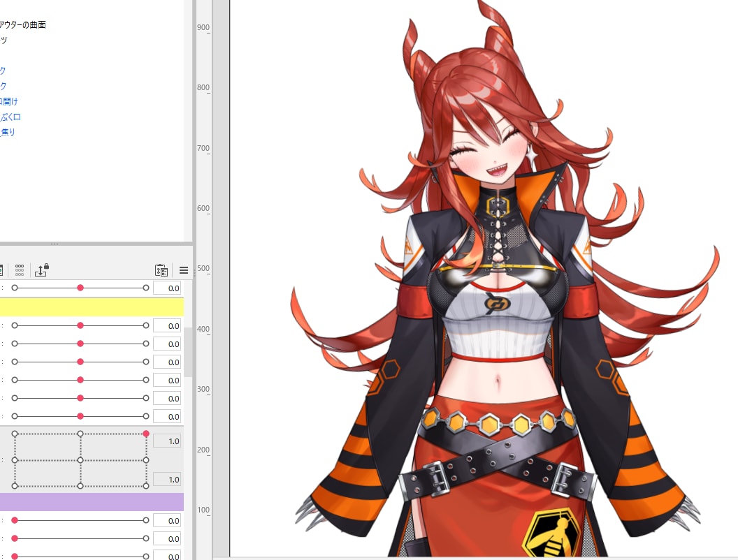This screenshot has height=560, width=738.
Task: Click the parameter panel vertical scrollbar thumb
Action: pos(188,352)
